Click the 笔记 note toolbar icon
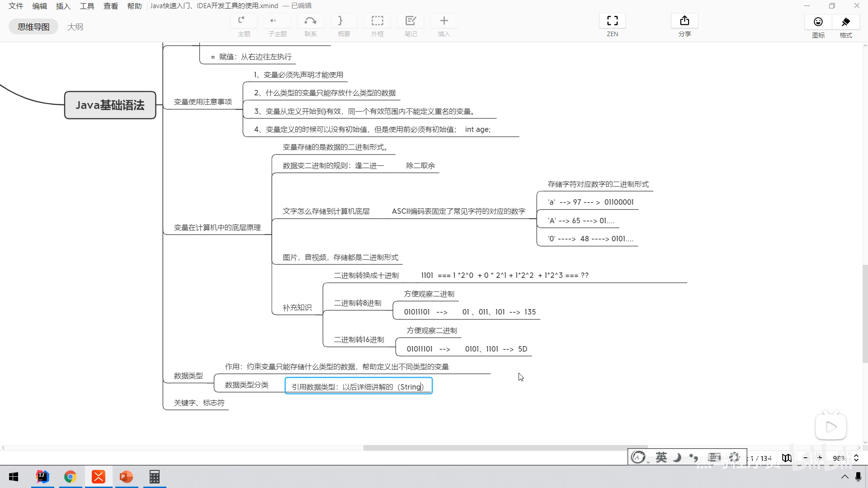The height and width of the screenshot is (488, 868). click(x=410, y=21)
